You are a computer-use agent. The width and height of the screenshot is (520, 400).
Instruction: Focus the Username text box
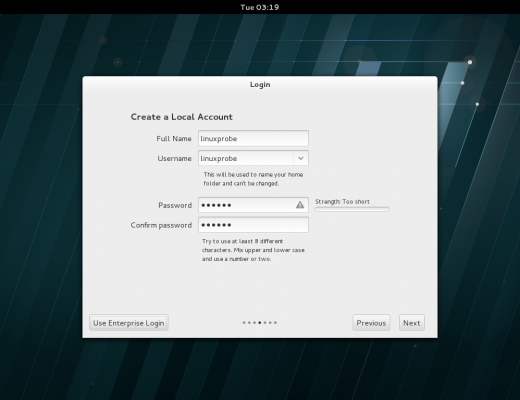pos(246,158)
